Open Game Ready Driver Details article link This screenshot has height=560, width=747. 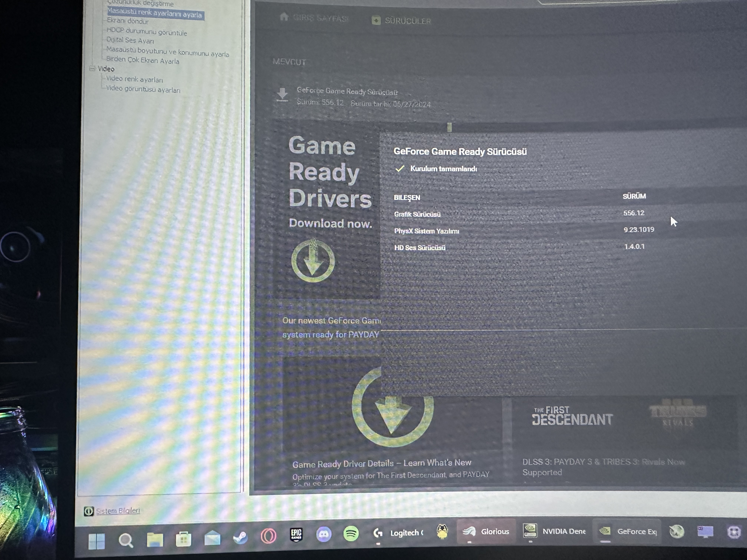pyautogui.click(x=382, y=464)
